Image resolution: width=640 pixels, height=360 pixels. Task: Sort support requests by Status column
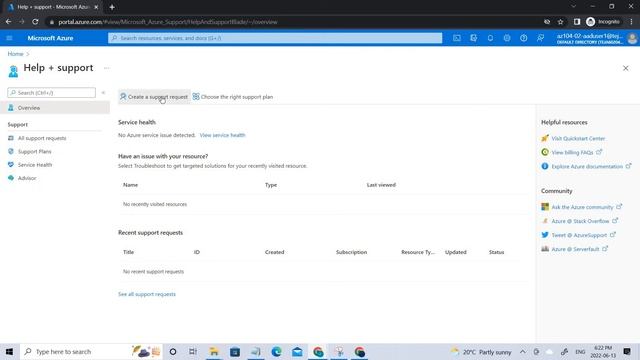click(496, 252)
